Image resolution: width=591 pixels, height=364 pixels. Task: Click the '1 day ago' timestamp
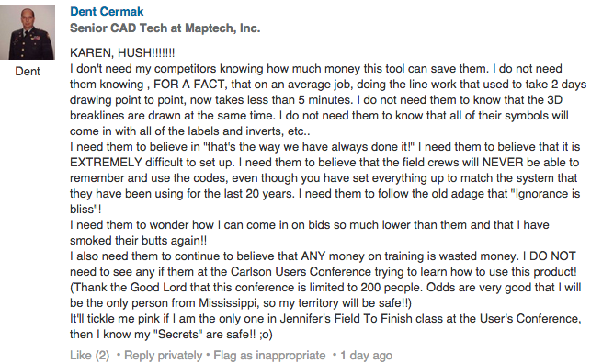coord(366,355)
